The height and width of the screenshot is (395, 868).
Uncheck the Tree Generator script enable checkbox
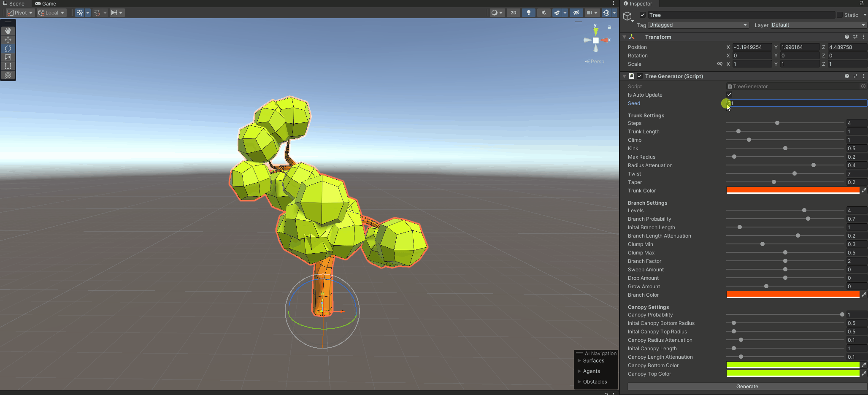click(x=640, y=76)
